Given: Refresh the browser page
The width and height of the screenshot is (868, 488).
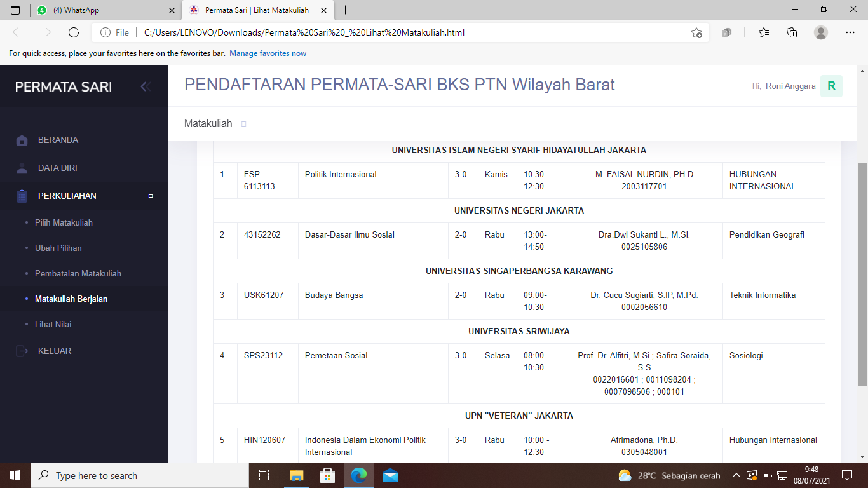Looking at the screenshot, I should click(74, 32).
